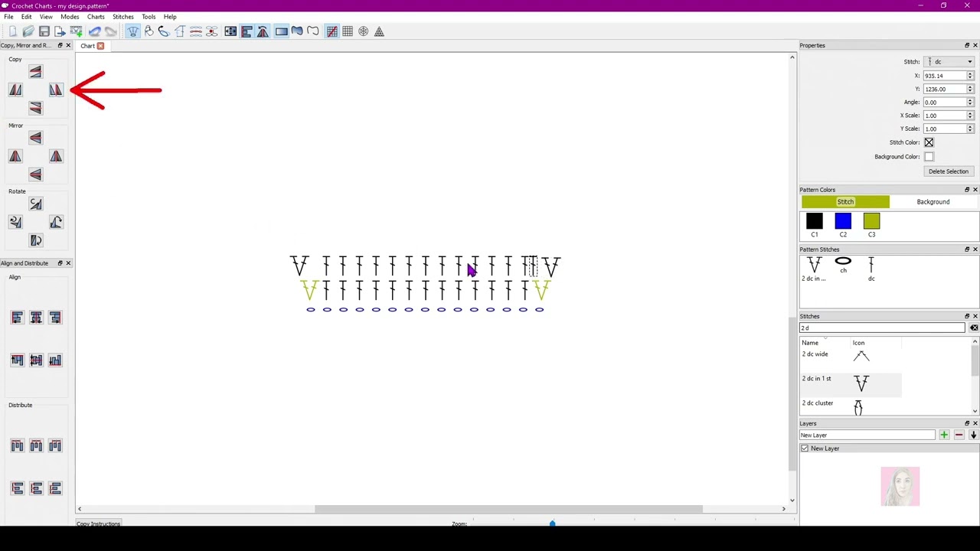Click the Align right edges icon
The height and width of the screenshot is (551, 980).
click(x=55, y=318)
